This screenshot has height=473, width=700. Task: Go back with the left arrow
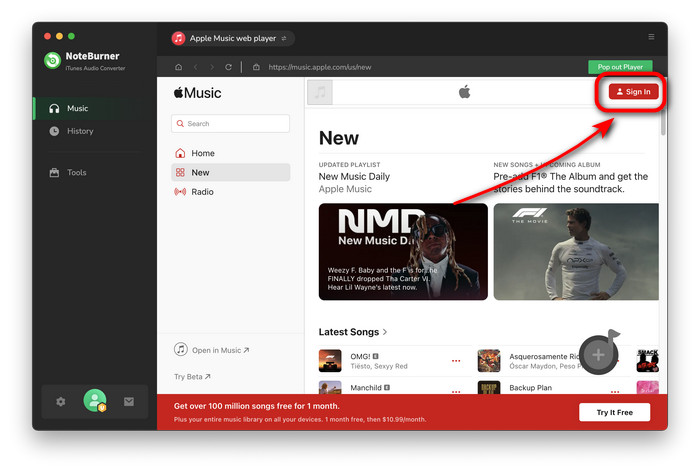click(x=196, y=67)
